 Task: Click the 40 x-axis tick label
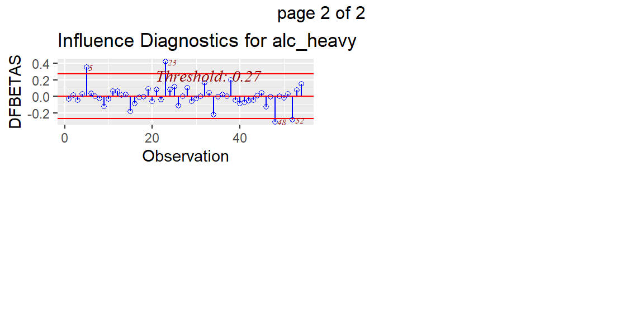pyautogui.click(x=240, y=138)
